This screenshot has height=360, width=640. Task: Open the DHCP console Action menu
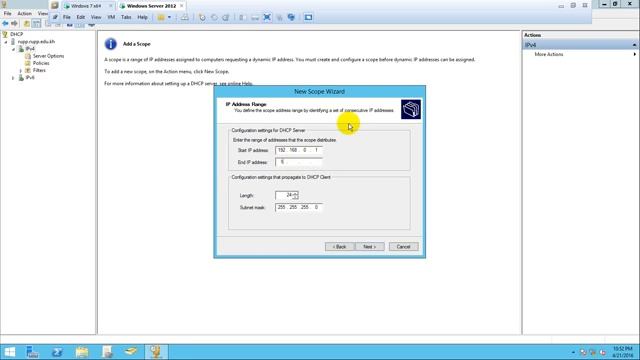point(24,13)
